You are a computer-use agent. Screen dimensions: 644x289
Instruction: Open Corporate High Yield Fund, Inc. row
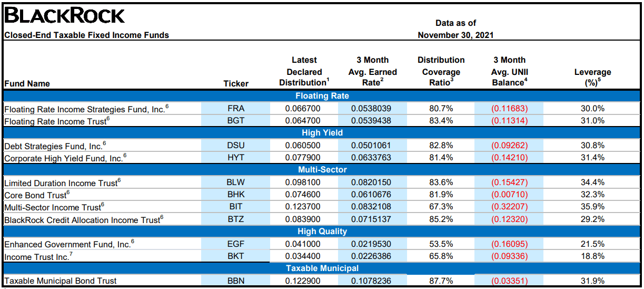tap(65, 158)
